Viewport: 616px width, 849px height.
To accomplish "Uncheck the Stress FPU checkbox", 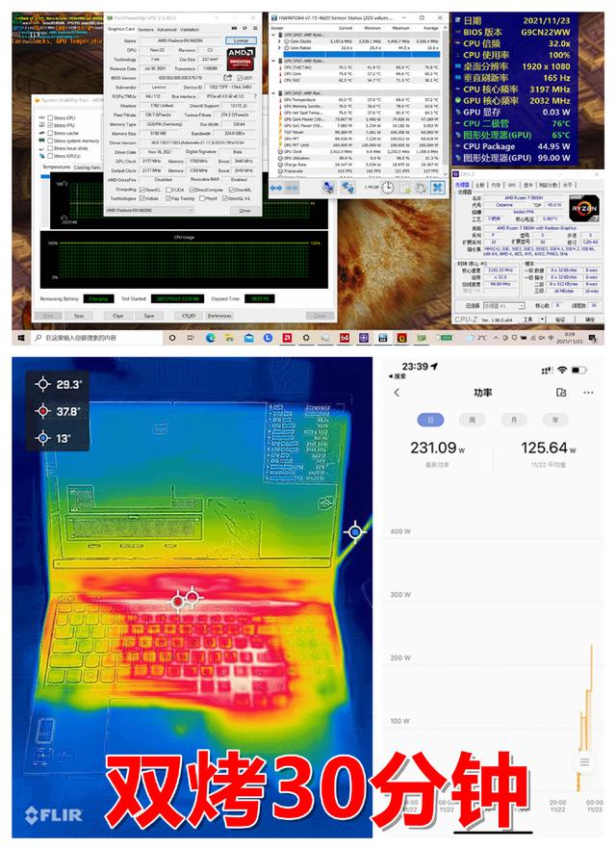I will 50,125.
